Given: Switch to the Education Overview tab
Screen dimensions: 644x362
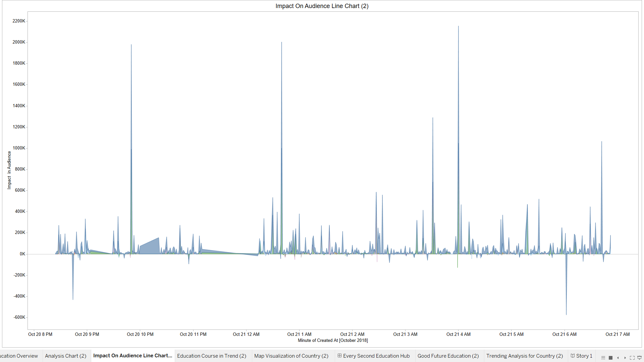Looking at the screenshot, I should coord(19,356).
